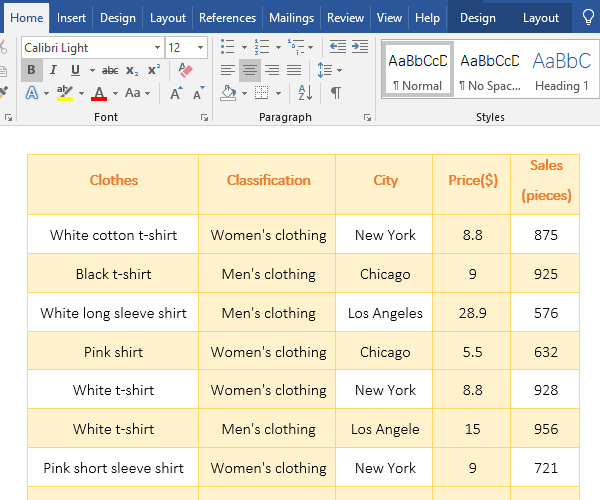Screen dimensions: 600x500
Task: Open Review tab
Action: pyautogui.click(x=345, y=18)
